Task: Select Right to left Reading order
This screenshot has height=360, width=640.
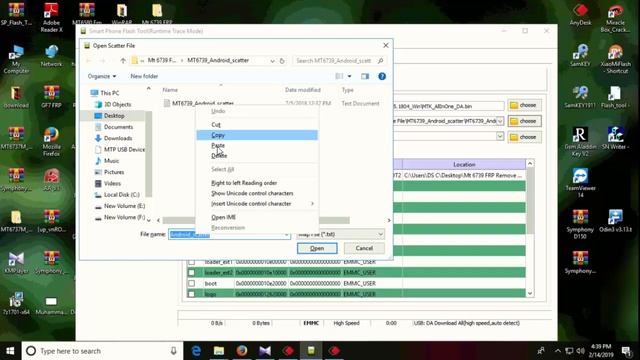Action: (x=257, y=183)
